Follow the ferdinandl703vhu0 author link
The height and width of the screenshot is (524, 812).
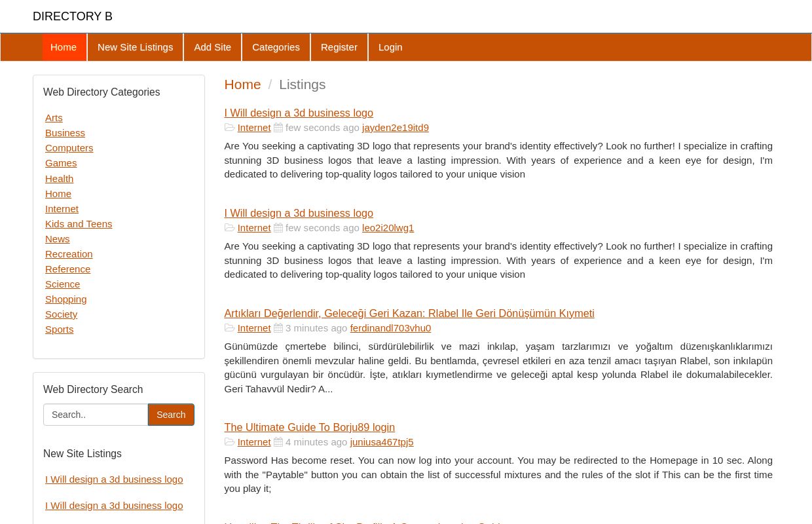[390, 327]
